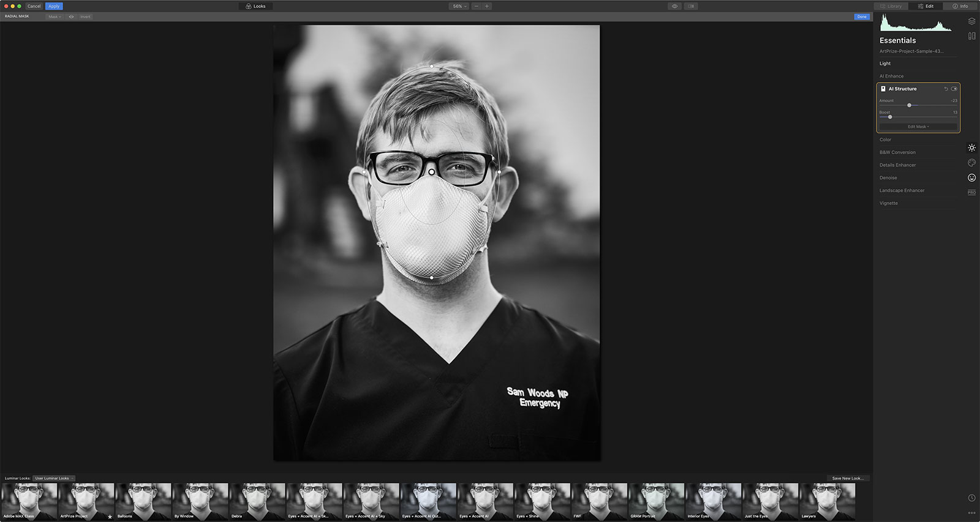Click the History clock icon
This screenshot has width=980, height=522.
(971, 498)
